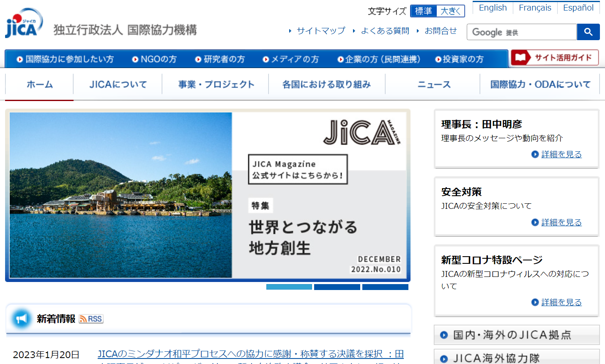Switch site language to English

(493, 8)
